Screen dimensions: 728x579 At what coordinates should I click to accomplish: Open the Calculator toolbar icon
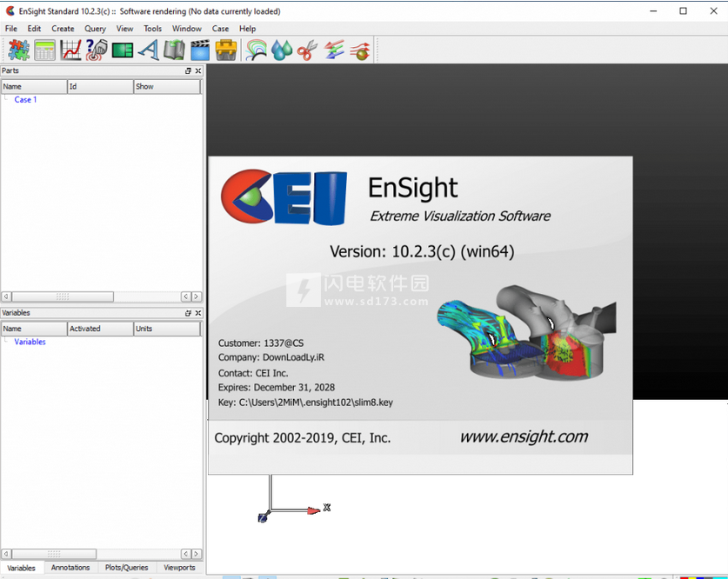pyautogui.click(x=44, y=50)
